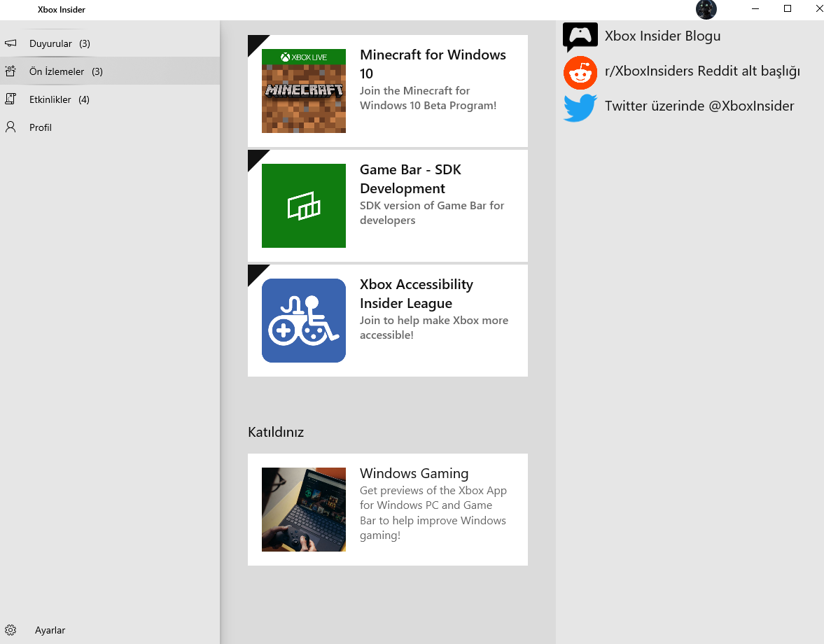824x644 pixels.
Task: Click the Minecraft cover art thumbnail
Action: [304, 91]
